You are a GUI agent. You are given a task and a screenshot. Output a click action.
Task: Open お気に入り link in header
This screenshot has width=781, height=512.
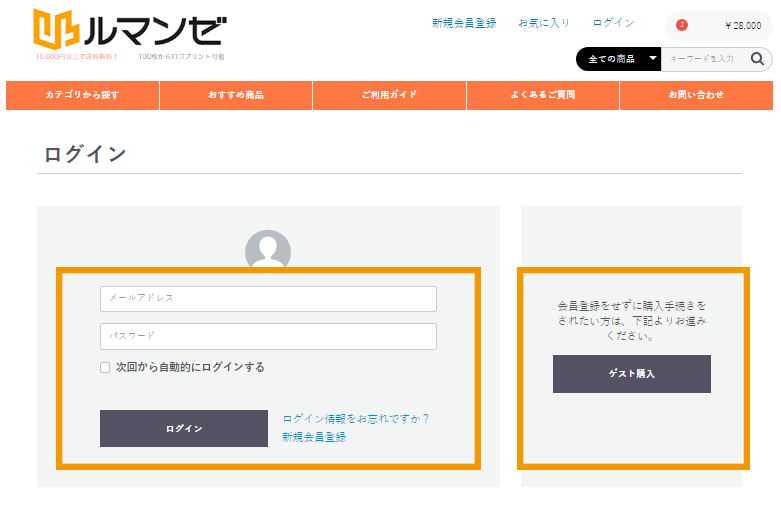pos(544,23)
